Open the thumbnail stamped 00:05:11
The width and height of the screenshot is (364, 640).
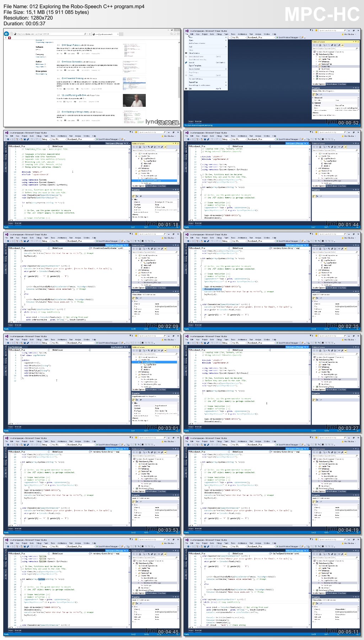272,587
